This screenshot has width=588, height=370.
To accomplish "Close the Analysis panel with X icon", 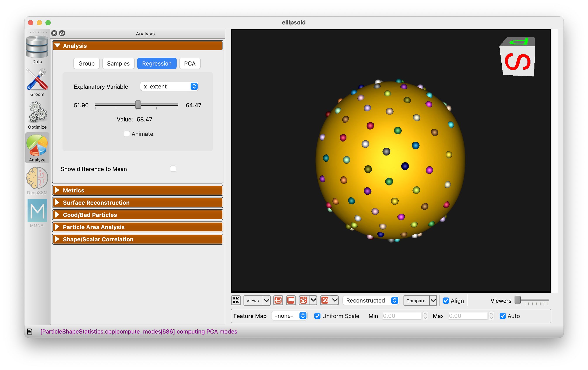I will point(54,33).
